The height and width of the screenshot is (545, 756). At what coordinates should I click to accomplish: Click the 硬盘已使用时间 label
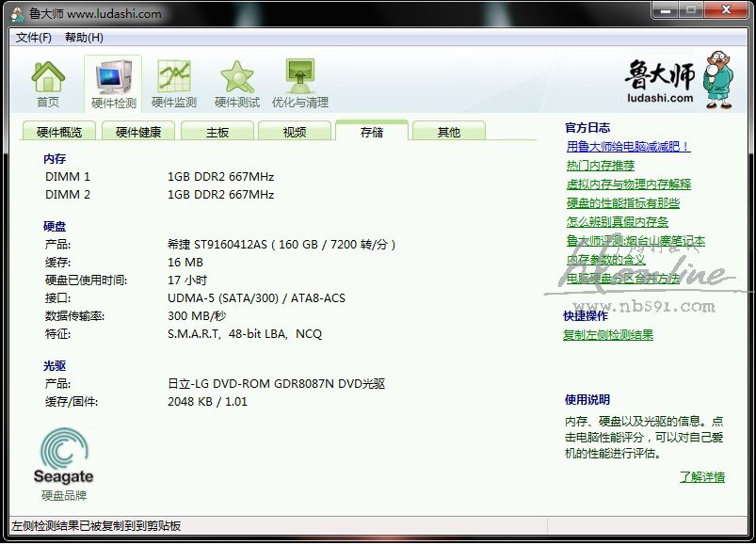[x=86, y=280]
